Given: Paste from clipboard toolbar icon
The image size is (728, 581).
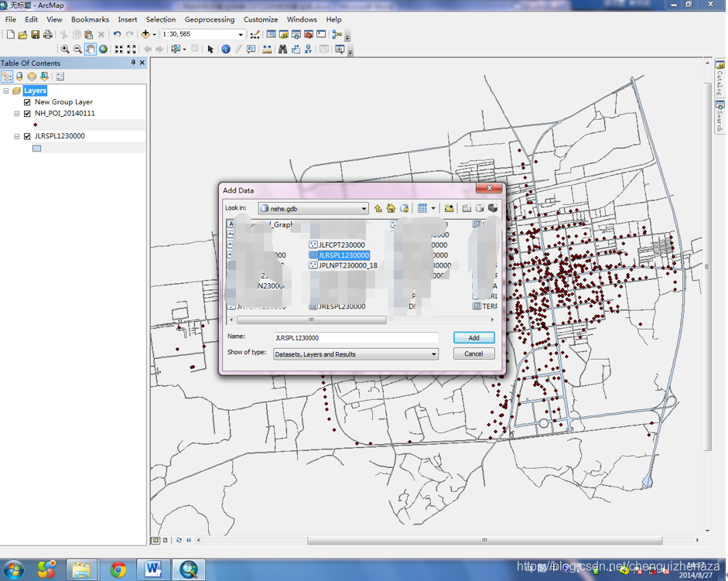Looking at the screenshot, I should point(89,34).
